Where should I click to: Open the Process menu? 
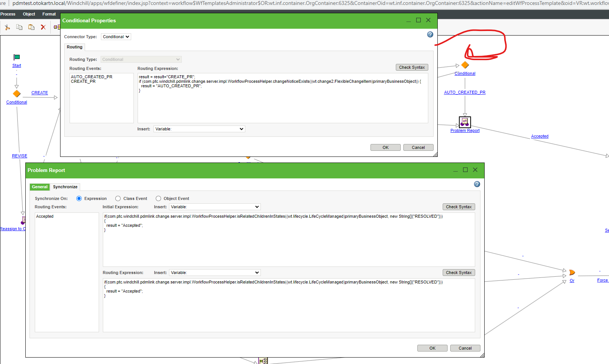tap(8, 14)
